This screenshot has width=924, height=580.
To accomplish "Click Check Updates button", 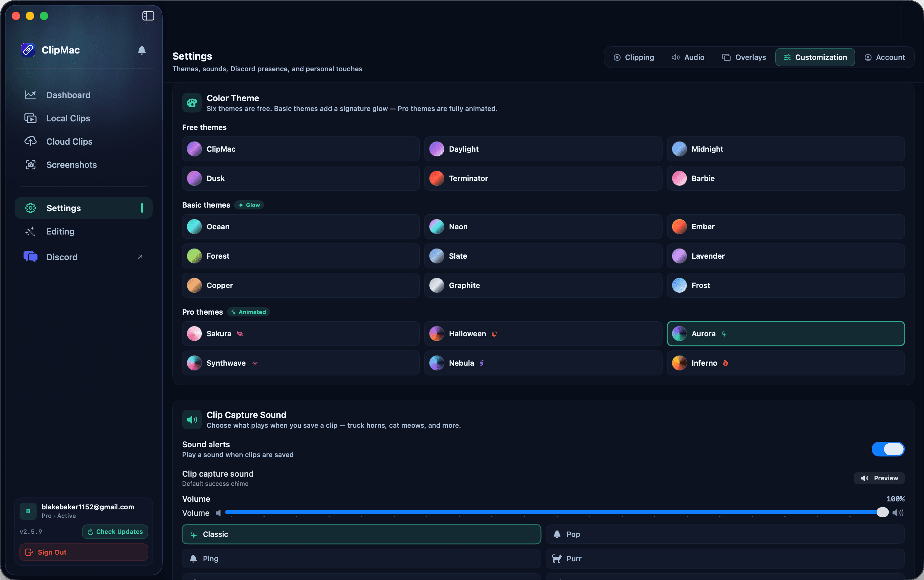I will coord(115,532).
